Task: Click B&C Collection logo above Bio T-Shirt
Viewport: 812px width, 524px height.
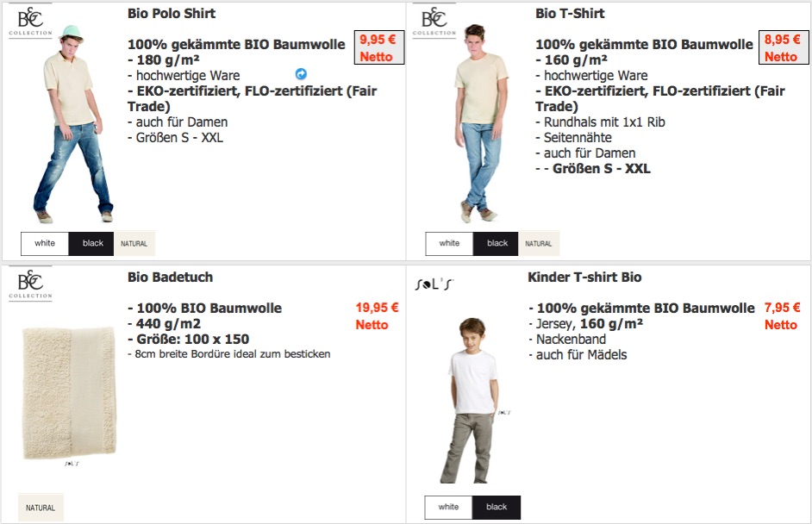Action: click(x=434, y=22)
